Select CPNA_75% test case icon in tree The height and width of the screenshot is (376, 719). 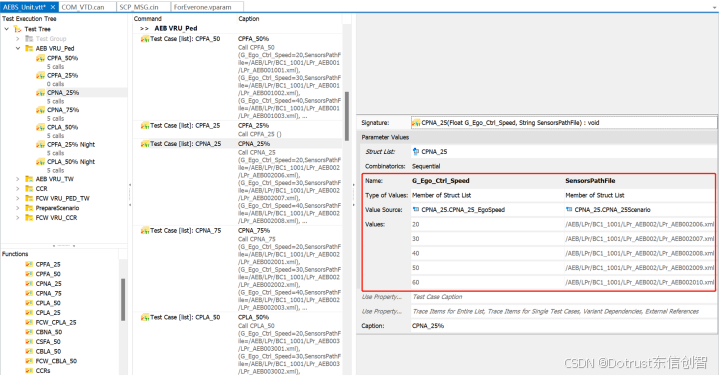click(40, 110)
